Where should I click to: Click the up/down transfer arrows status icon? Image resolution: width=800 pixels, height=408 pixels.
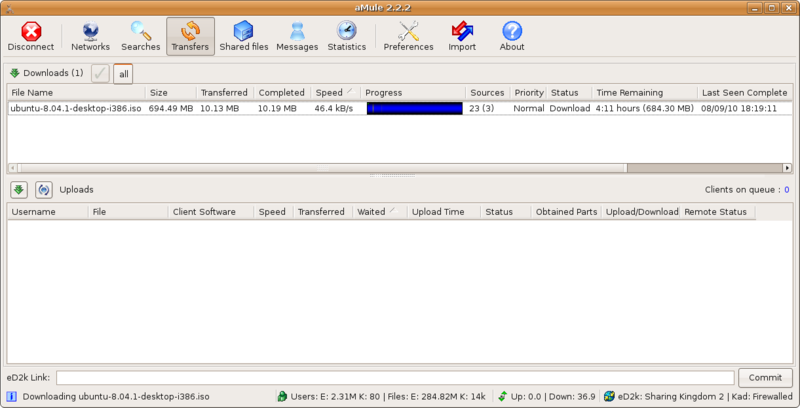click(503, 396)
